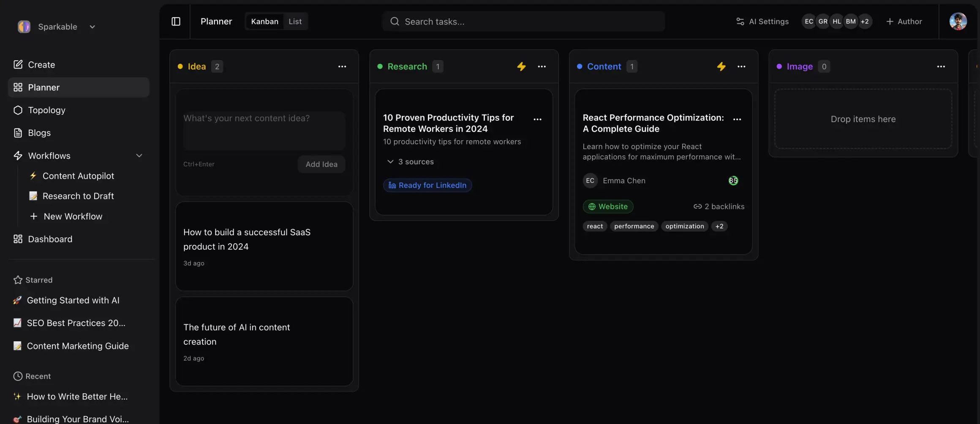Click the 85 score badge
The height and width of the screenshot is (424, 980).
[733, 181]
